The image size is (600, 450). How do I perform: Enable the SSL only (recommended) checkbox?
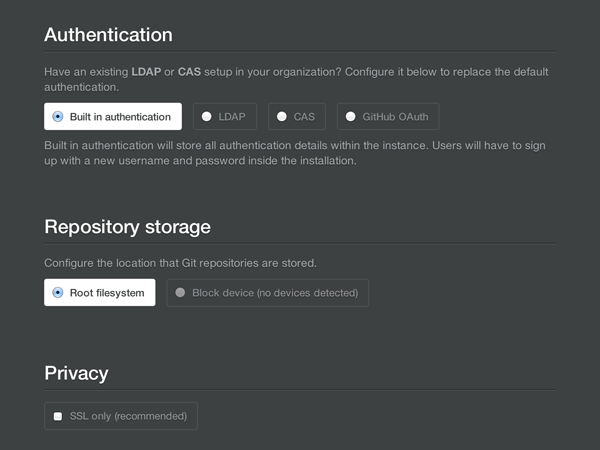click(58, 416)
